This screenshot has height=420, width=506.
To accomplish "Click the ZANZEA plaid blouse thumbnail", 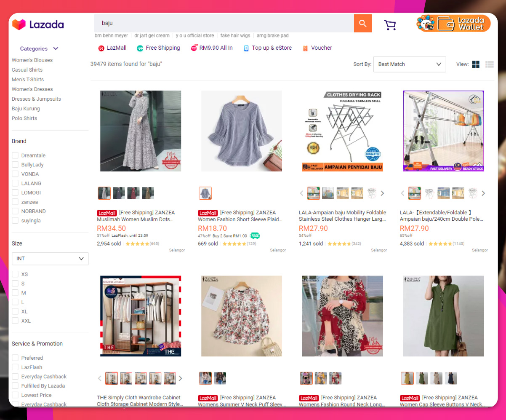I will (205, 193).
